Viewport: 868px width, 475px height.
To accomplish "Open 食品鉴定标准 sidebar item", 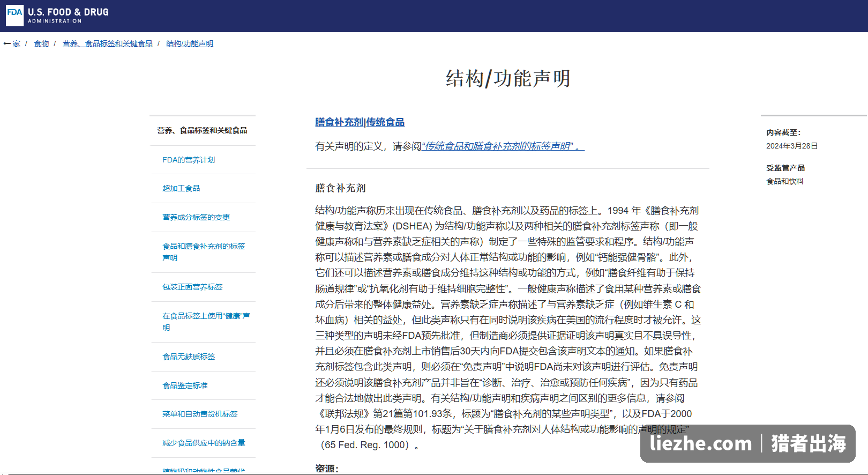I will (x=185, y=385).
